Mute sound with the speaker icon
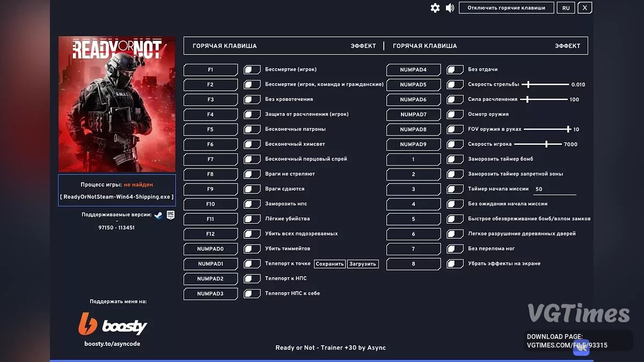 (x=450, y=8)
